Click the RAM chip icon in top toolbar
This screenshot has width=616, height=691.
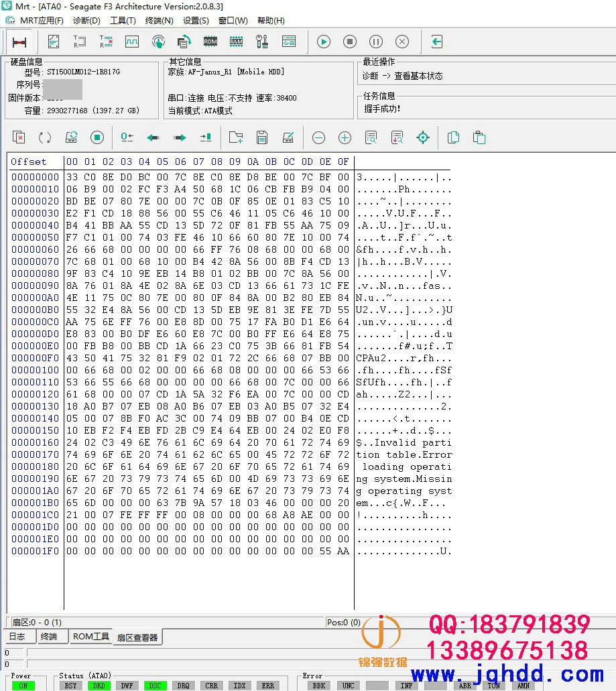click(236, 42)
